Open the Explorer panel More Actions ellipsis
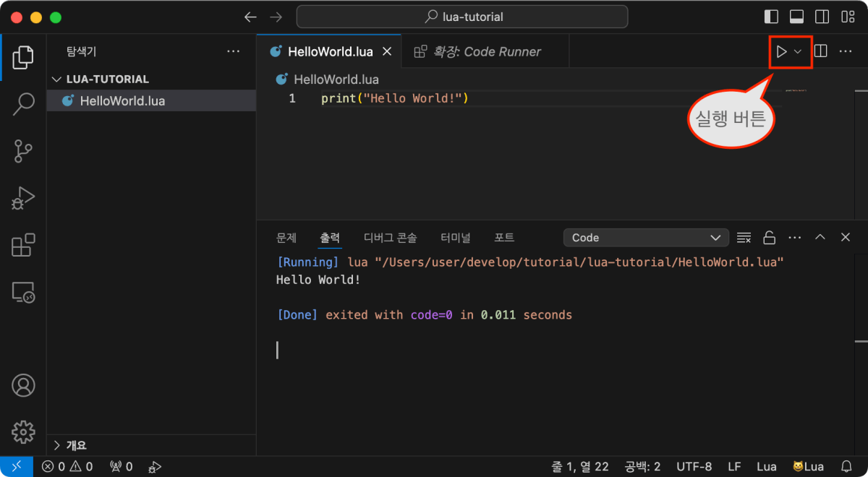The width and height of the screenshot is (868, 477). [233, 51]
